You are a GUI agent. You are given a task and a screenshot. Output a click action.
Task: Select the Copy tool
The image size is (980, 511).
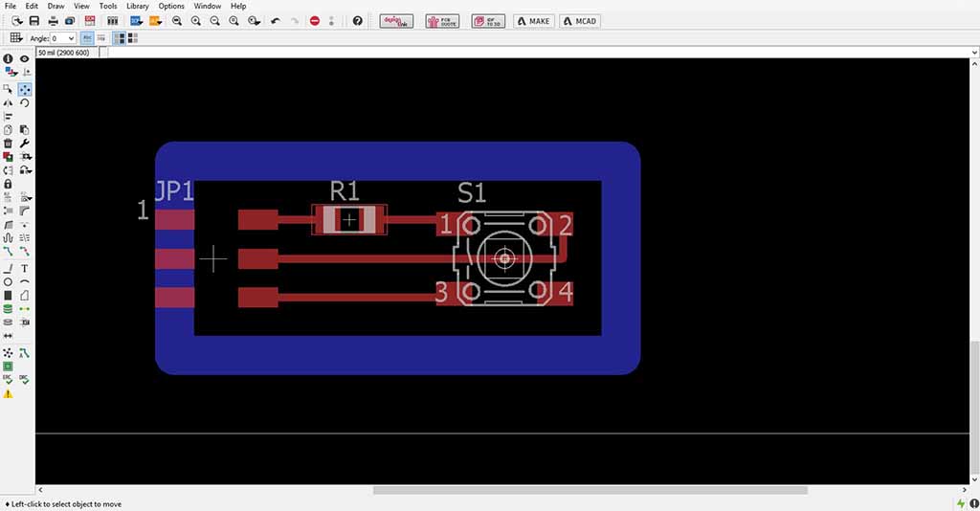point(8,130)
